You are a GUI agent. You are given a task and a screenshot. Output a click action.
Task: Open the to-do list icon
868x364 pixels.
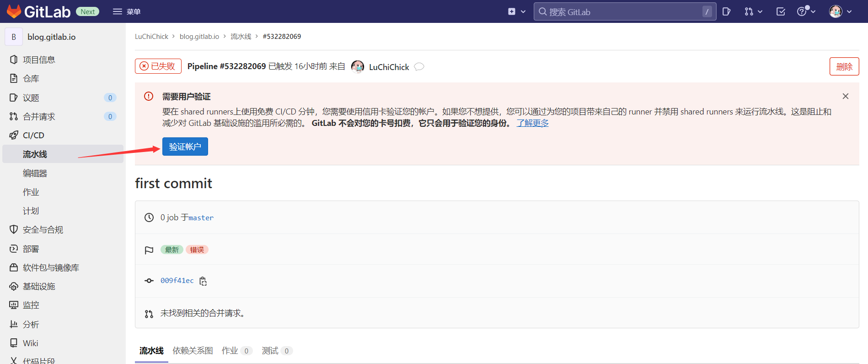click(781, 11)
